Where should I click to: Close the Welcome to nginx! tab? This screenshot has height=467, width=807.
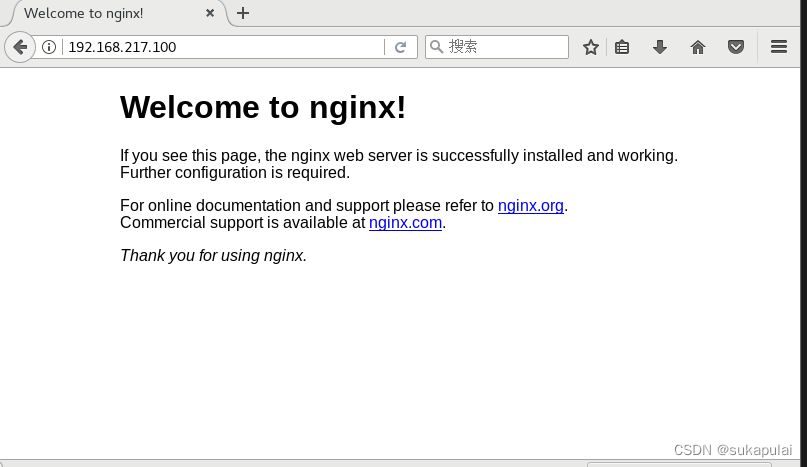(x=210, y=13)
